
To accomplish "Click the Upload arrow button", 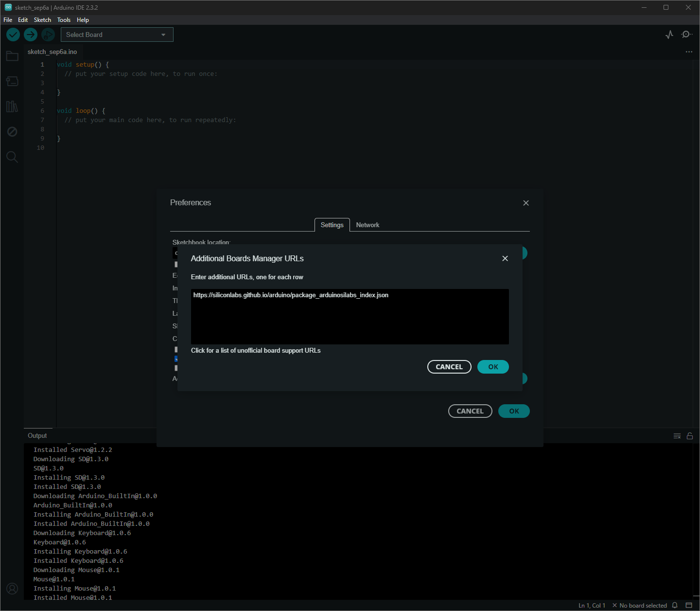I will (x=31, y=35).
